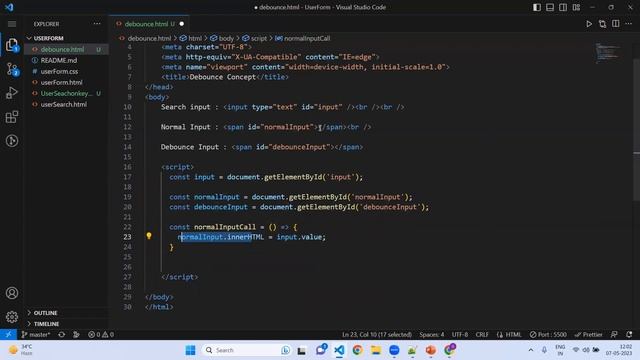The image size is (640, 360).
Task: Open the Run and Debug view
Action: coord(12,93)
